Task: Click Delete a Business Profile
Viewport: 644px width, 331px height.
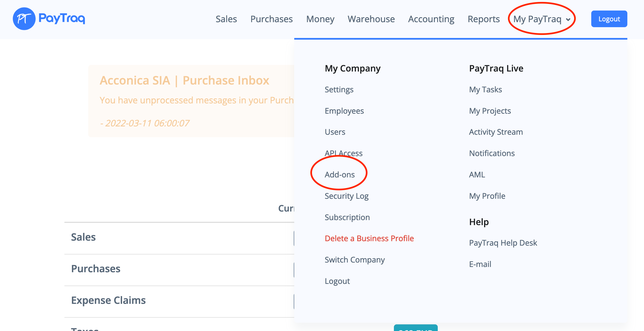Action: click(369, 238)
